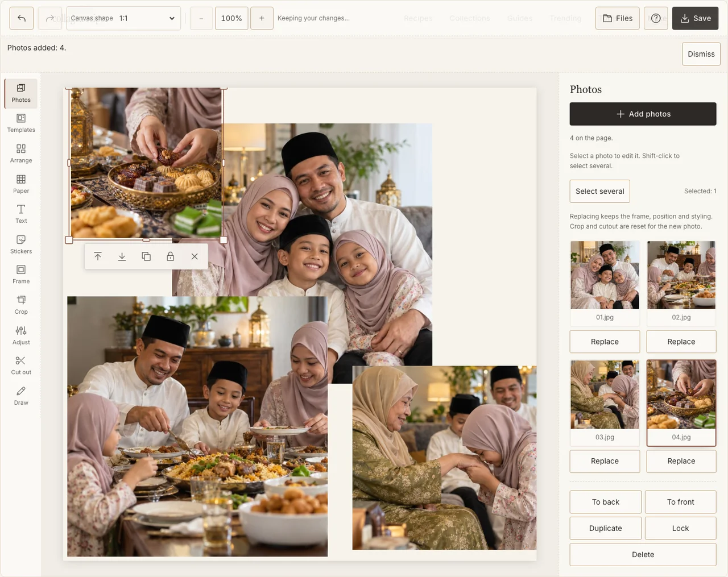Click the 100% zoom value
The width and height of the screenshot is (728, 577).
click(x=231, y=18)
